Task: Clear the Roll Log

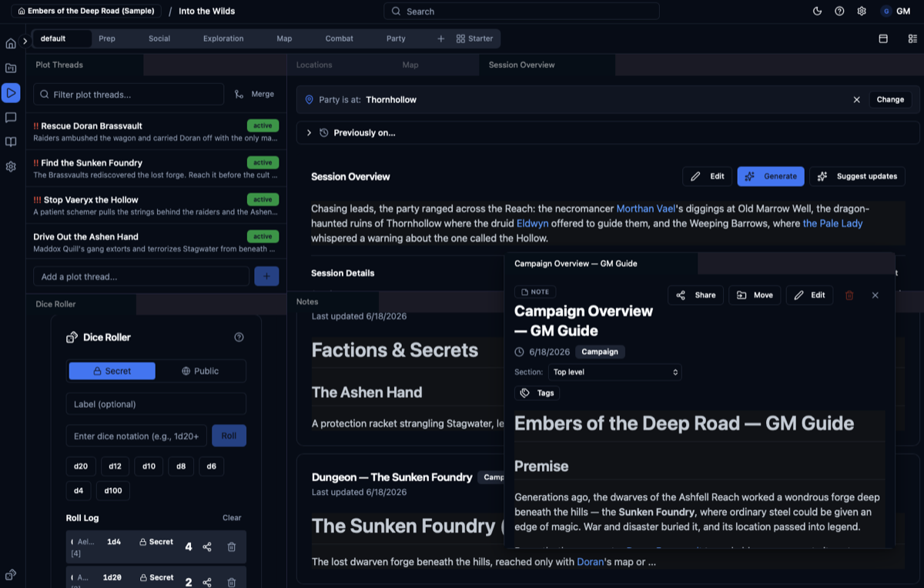Action: (232, 518)
